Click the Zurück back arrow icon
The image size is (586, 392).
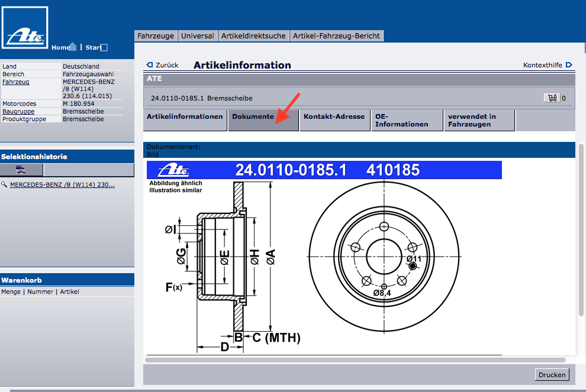150,65
